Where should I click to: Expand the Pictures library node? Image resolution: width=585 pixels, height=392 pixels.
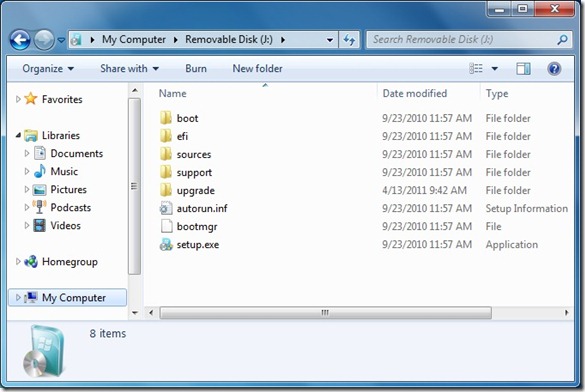[26, 189]
